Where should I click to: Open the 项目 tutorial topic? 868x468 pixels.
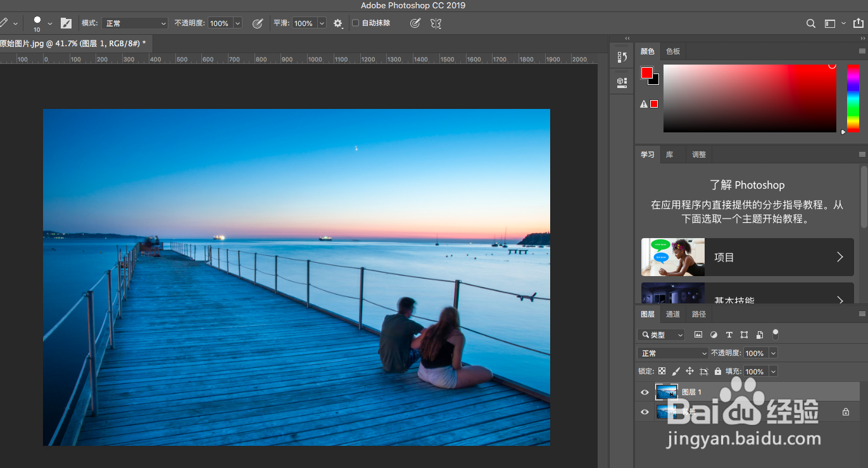tap(748, 257)
